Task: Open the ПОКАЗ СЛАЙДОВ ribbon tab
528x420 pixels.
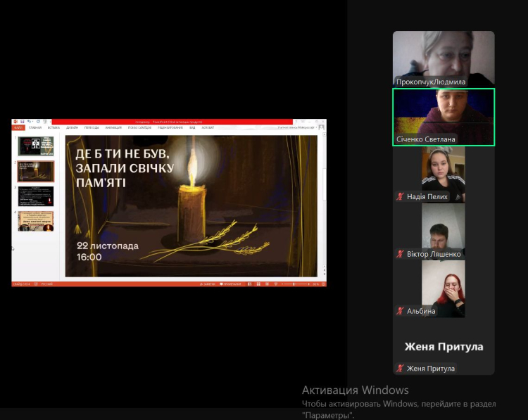Action: click(x=137, y=128)
